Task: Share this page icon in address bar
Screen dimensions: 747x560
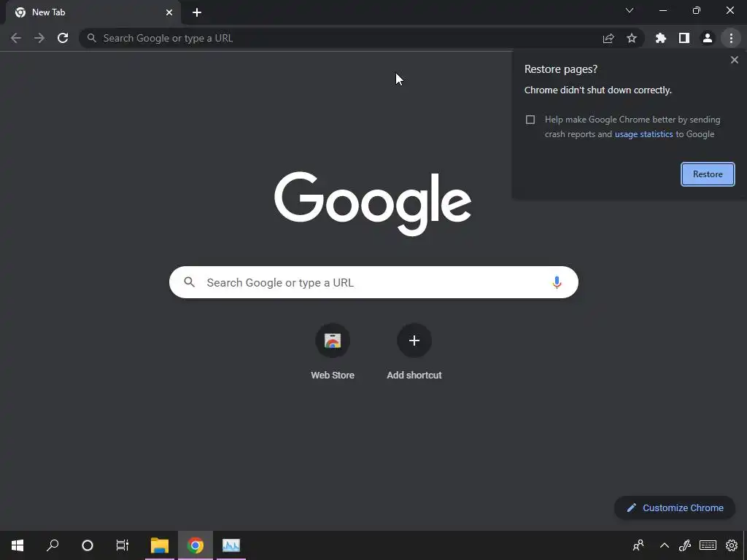Action: pyautogui.click(x=608, y=38)
